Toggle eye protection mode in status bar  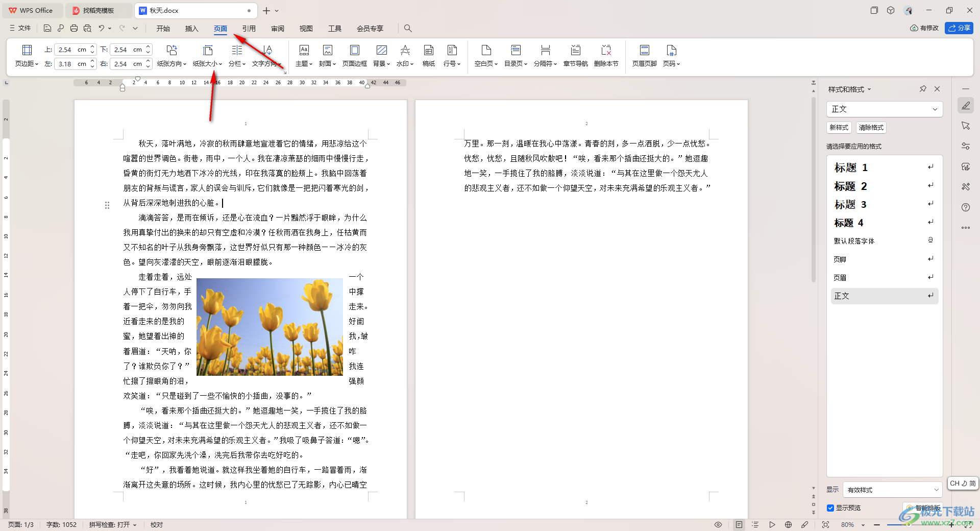(x=718, y=525)
